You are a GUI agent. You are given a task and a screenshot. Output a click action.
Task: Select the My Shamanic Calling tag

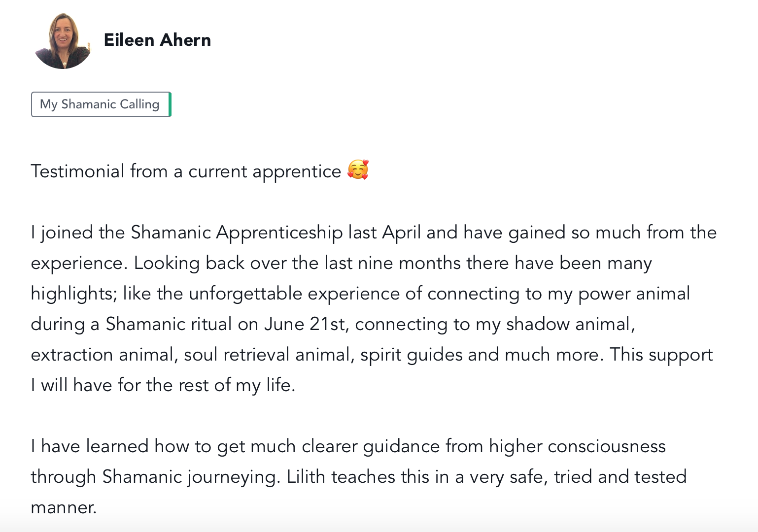coord(100,104)
